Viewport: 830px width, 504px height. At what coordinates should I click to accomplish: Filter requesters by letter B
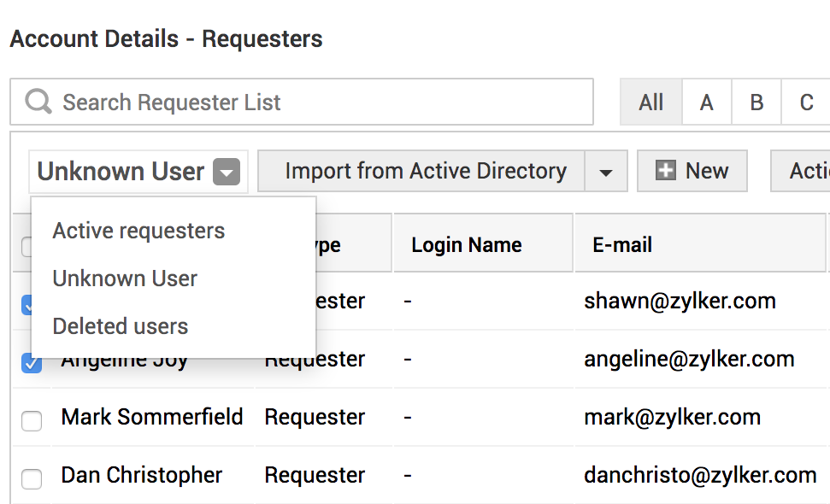[756, 103]
